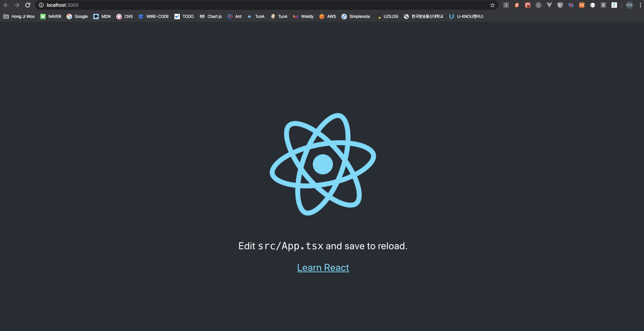Open the Vue devtools extension

point(549,5)
